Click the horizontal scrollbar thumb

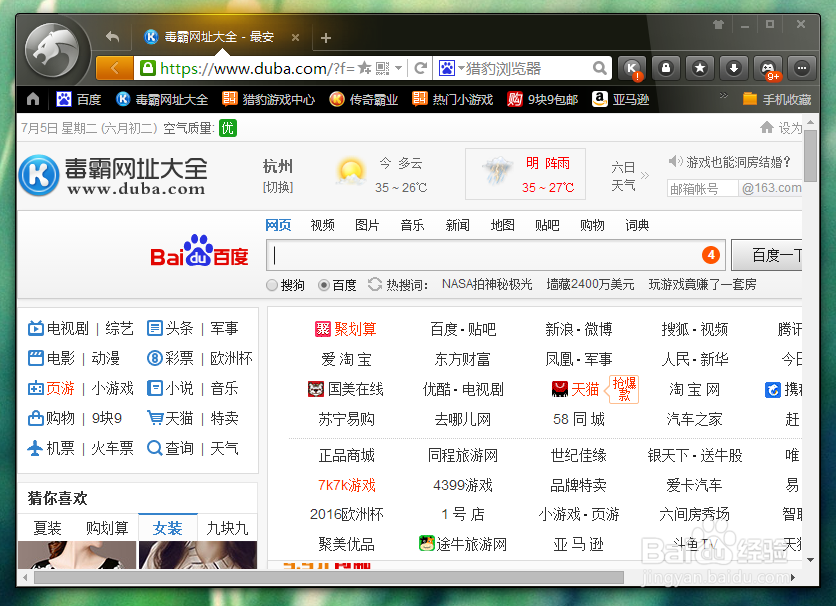click(x=329, y=577)
